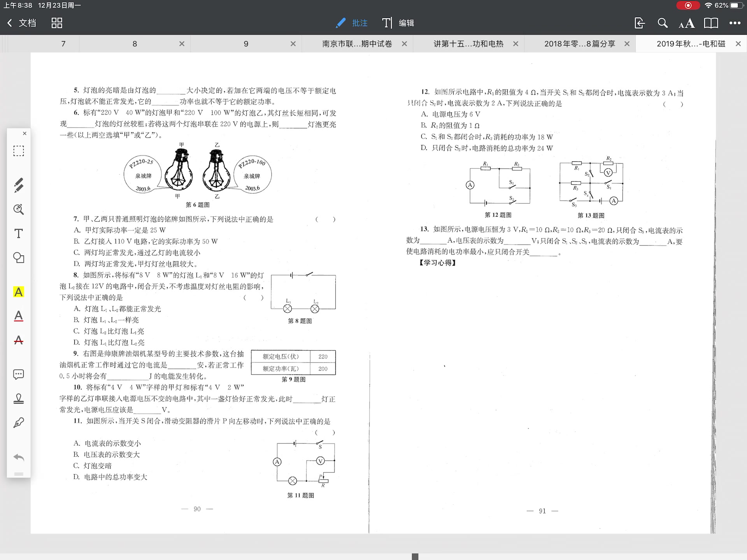The width and height of the screenshot is (747, 560).
Task: Select the rectangular selection tool in sidebar
Action: [x=18, y=151]
